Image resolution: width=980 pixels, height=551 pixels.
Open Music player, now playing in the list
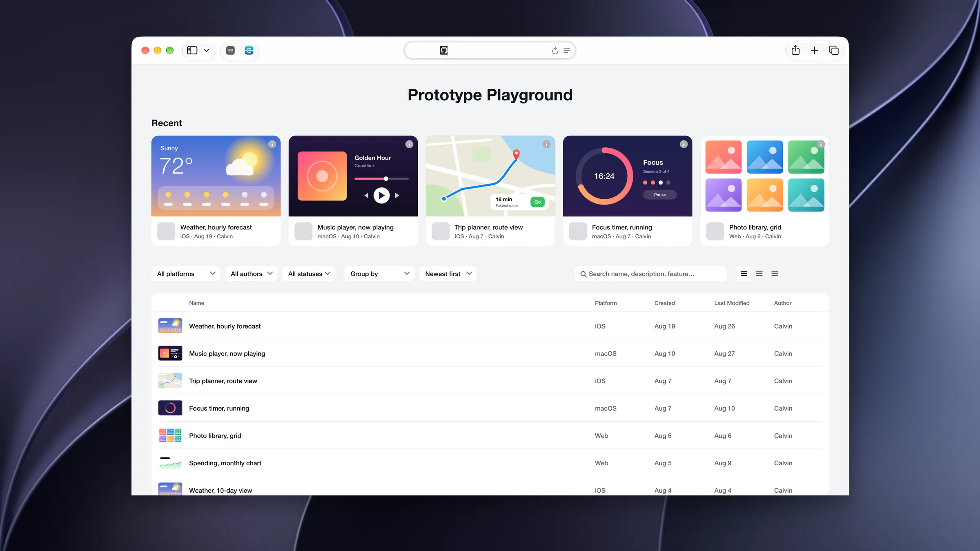point(227,353)
